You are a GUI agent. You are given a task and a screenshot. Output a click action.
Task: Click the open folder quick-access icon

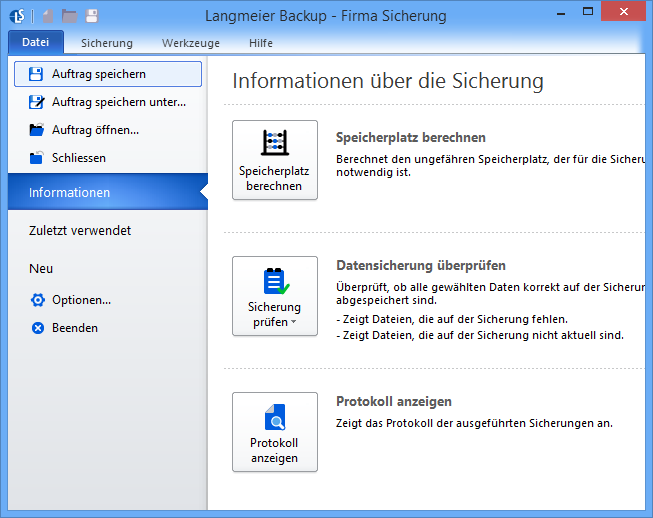click(x=69, y=16)
